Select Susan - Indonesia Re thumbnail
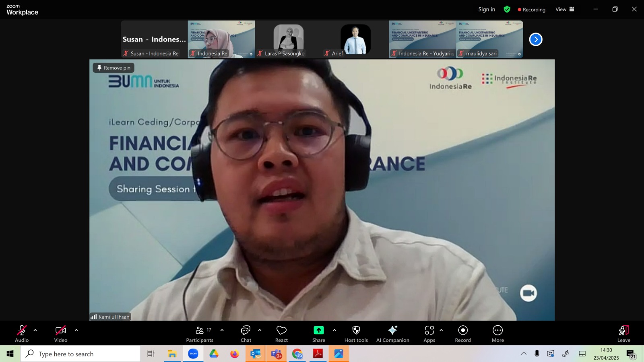 (x=154, y=39)
